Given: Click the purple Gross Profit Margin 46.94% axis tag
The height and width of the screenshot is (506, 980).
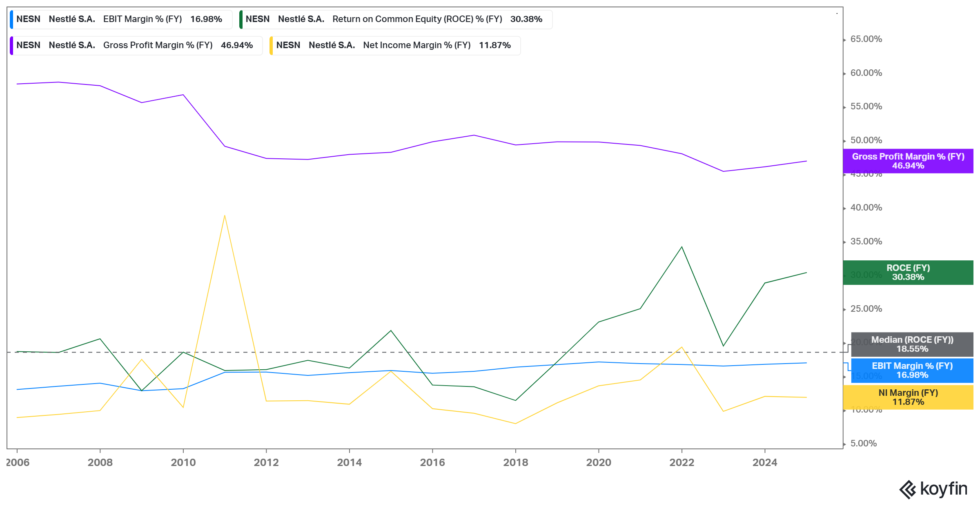Looking at the screenshot, I should (908, 161).
